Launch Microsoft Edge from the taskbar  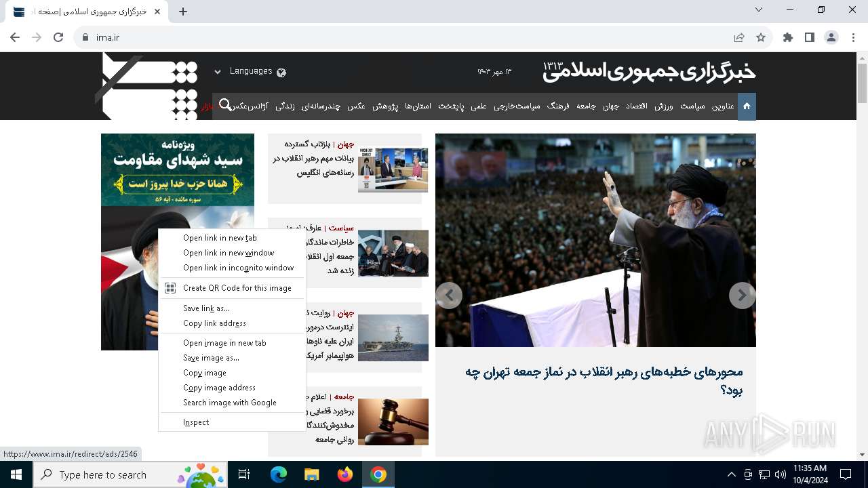[279, 474]
